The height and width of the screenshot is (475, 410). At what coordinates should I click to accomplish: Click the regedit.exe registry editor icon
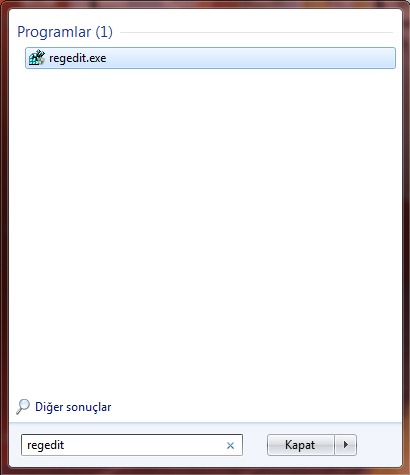click(x=37, y=58)
